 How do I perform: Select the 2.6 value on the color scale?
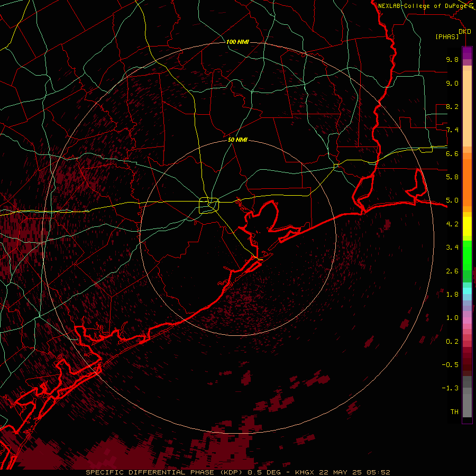tap(452, 271)
